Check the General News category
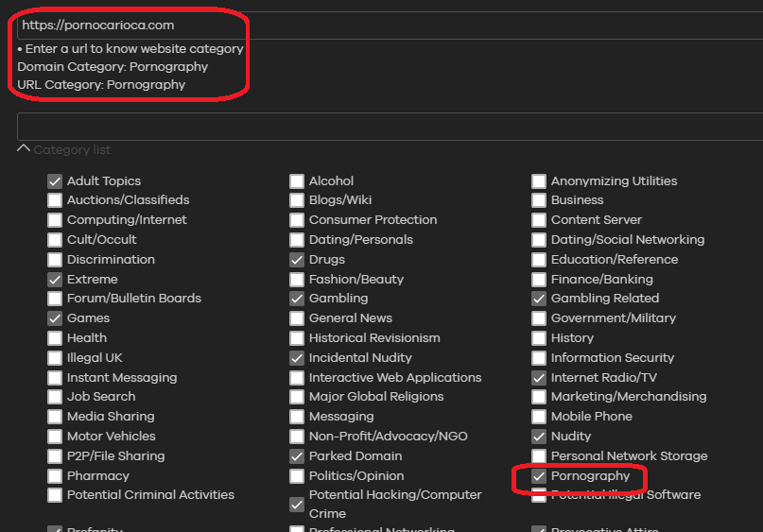 pos(297,318)
